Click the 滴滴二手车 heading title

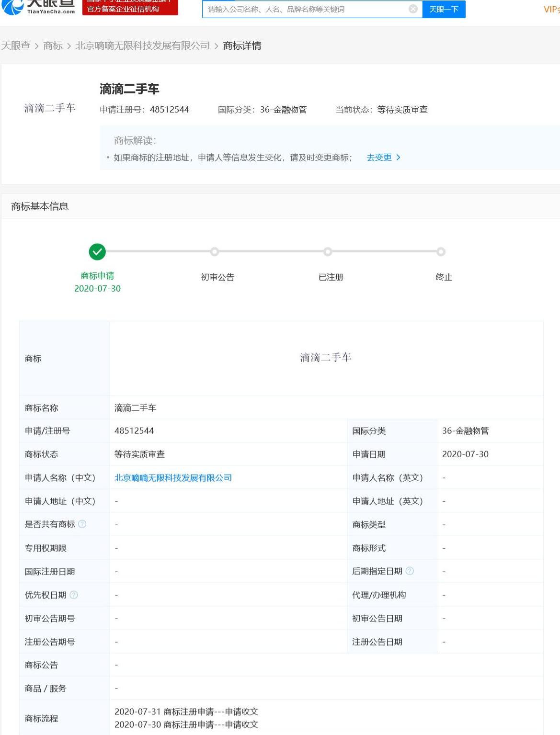pos(129,89)
